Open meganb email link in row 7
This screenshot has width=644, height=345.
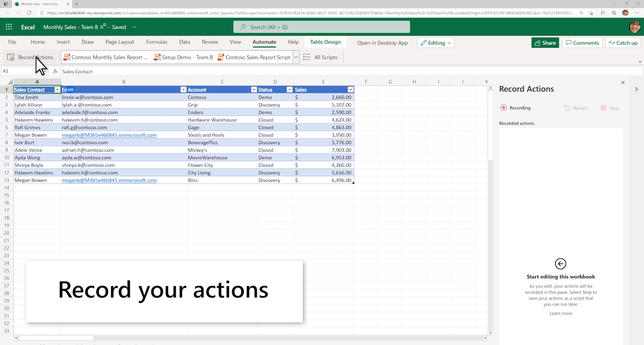pyautogui.click(x=109, y=135)
